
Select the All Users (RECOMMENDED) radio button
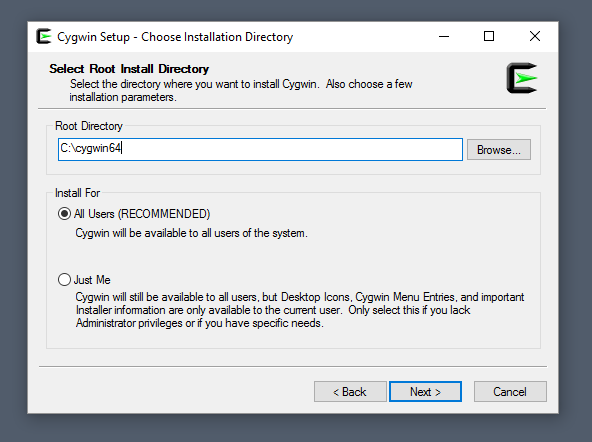(64, 214)
